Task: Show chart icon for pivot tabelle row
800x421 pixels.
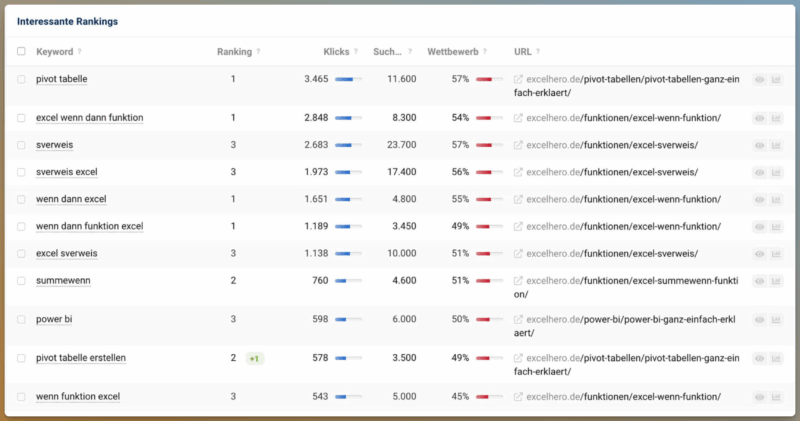Action: tap(776, 80)
